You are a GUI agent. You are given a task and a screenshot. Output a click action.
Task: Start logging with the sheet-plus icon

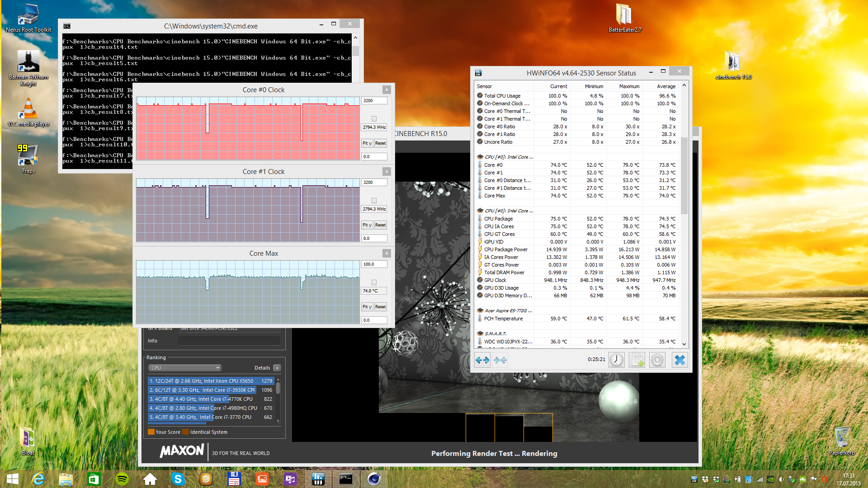[637, 360]
